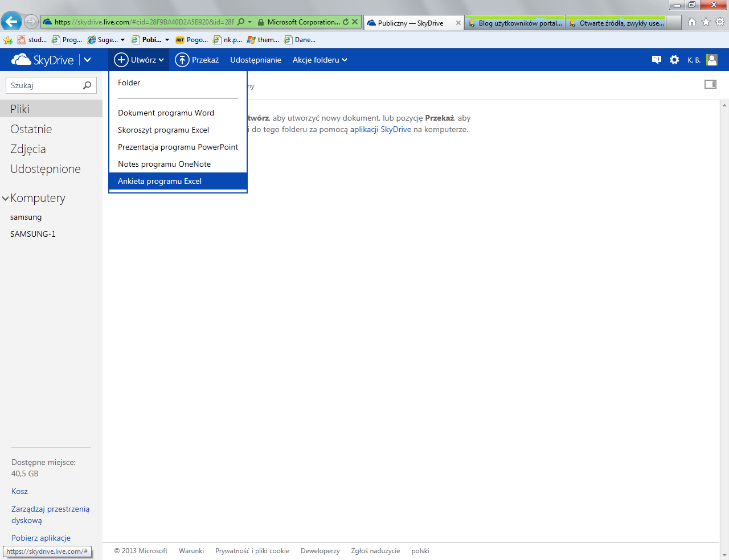Open the browser Tools gear icon
This screenshot has height=560, width=729.
[720, 22]
